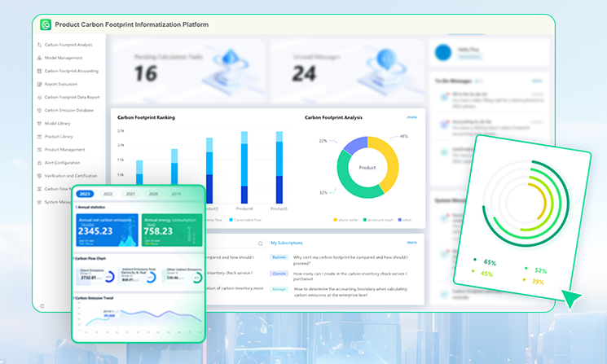The image size is (607, 364).
Task: Click the Verification and Certification shield icon
Action: click(x=39, y=176)
